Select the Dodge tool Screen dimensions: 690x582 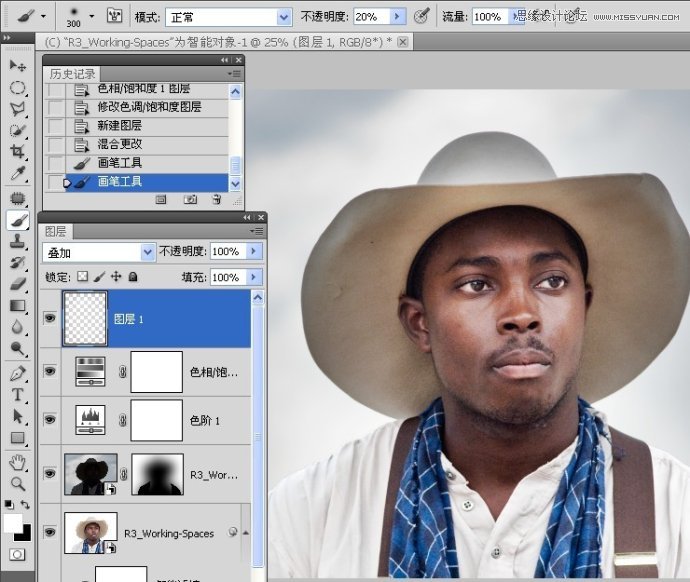coord(18,348)
